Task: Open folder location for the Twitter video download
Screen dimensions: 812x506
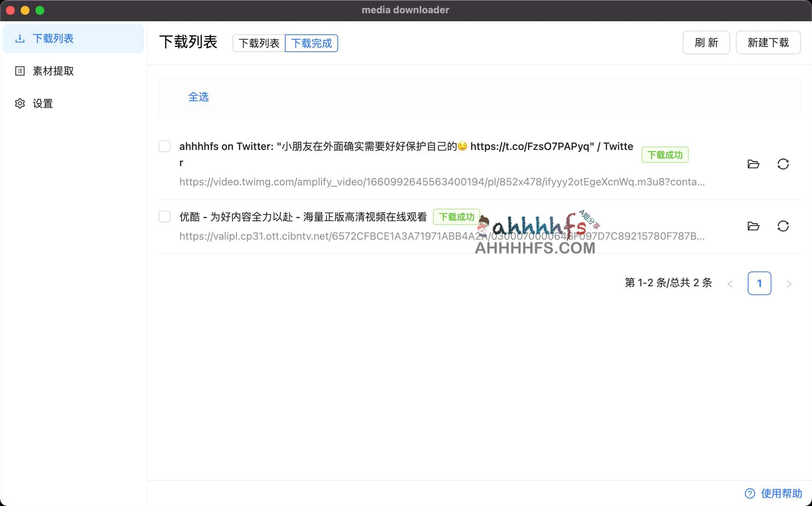Action: tap(754, 164)
